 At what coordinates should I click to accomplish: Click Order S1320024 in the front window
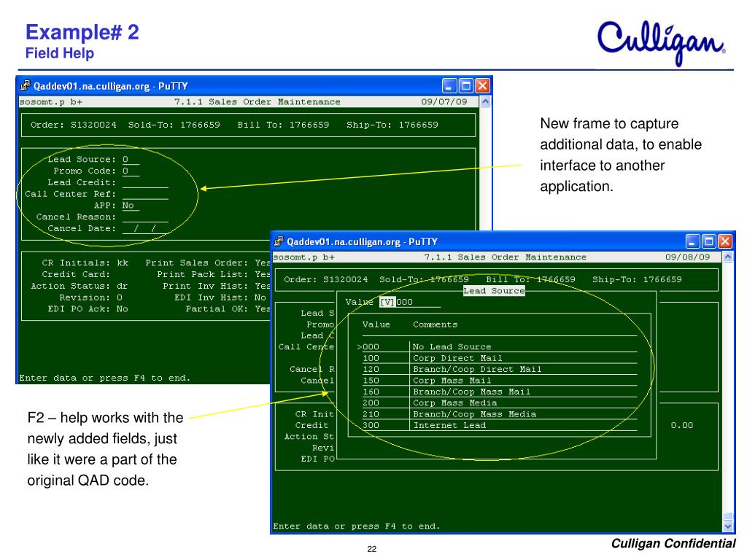326,279
